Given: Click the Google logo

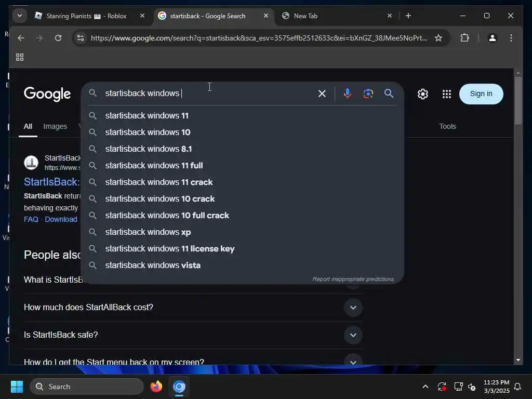Looking at the screenshot, I should 47,94.
